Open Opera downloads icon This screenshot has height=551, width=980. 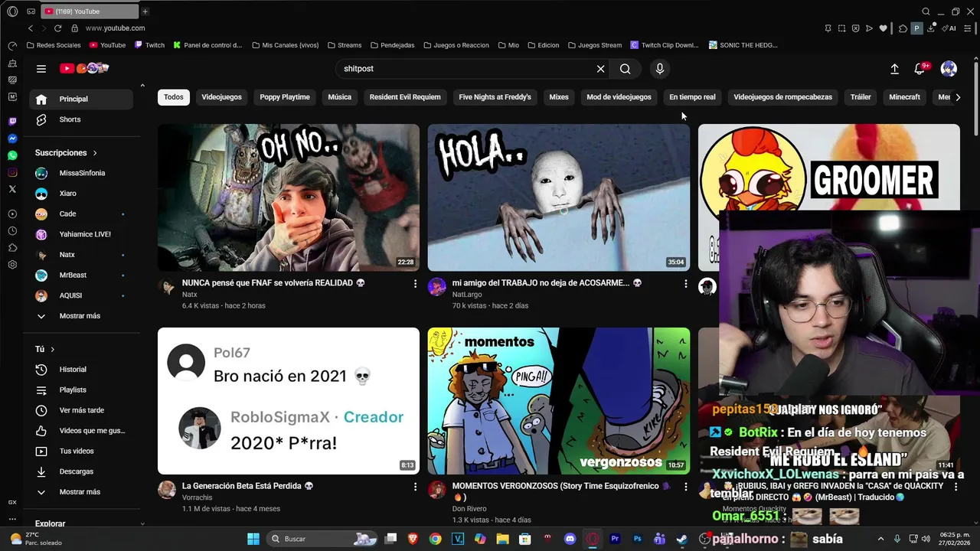931,28
